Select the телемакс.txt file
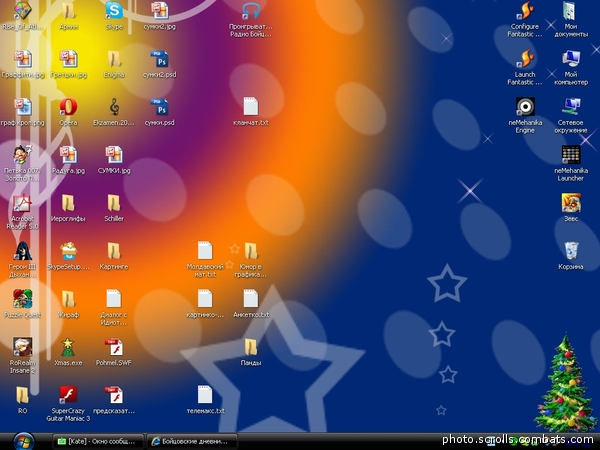The height and width of the screenshot is (450, 600). (205, 395)
